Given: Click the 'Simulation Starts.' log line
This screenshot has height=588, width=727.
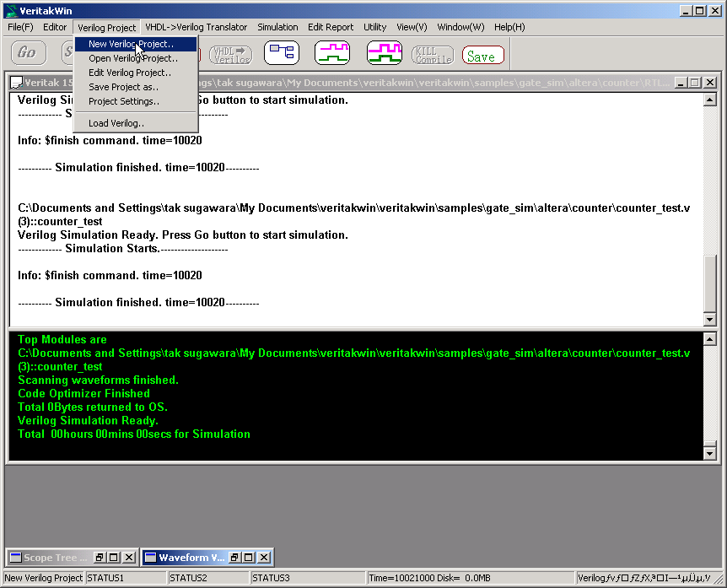Looking at the screenshot, I should [123, 249].
